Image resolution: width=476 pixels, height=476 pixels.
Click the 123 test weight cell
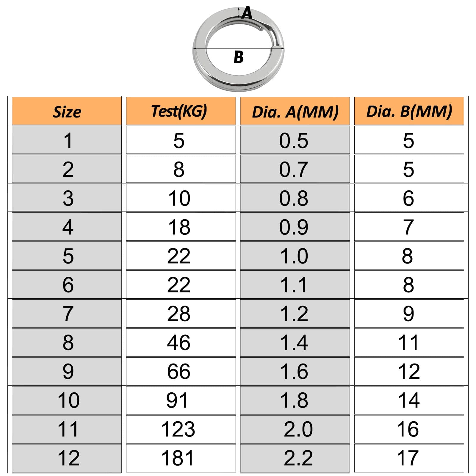[181, 429]
